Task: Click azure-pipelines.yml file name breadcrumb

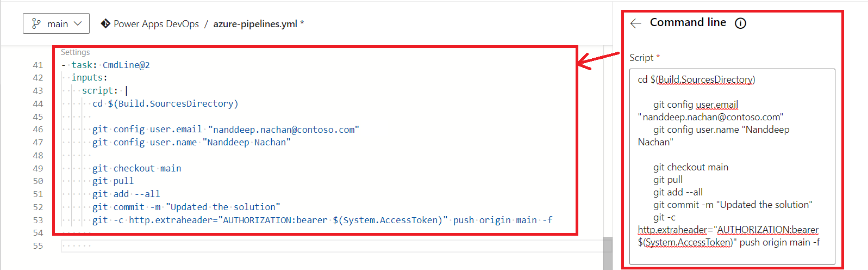Action: tap(255, 24)
